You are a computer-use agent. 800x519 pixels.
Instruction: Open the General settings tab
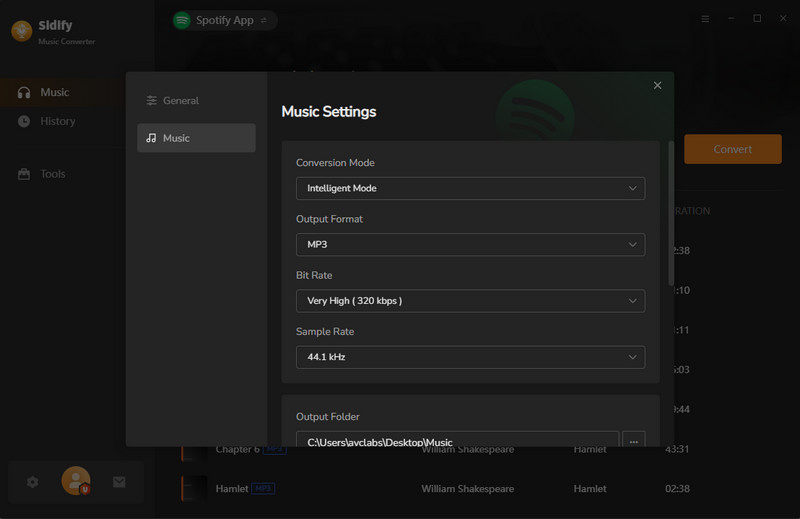coord(196,101)
